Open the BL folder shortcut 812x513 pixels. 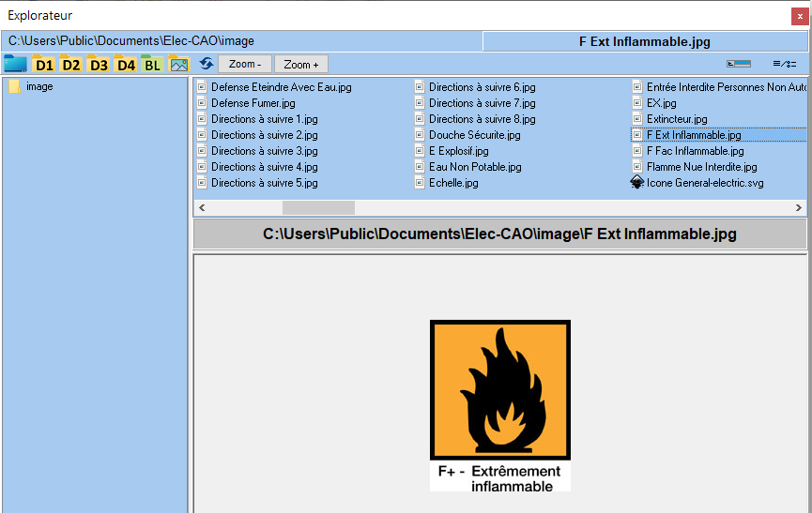(152, 64)
